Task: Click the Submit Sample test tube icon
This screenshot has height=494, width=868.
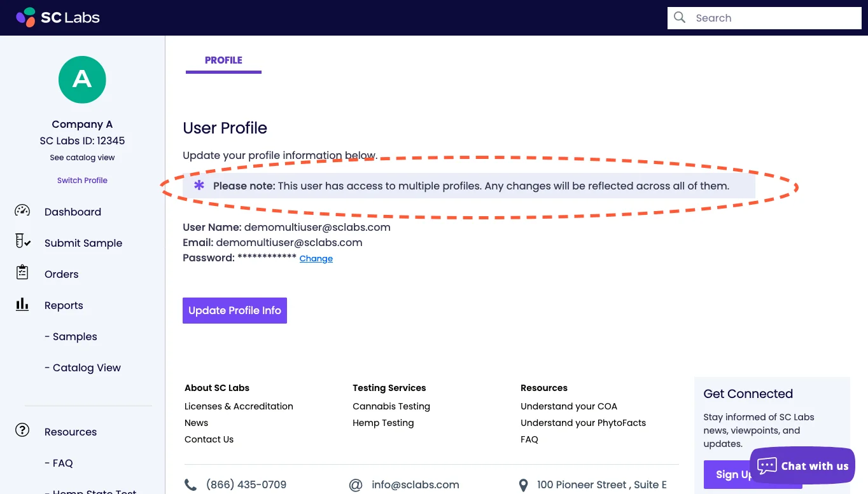Action: 22,242
